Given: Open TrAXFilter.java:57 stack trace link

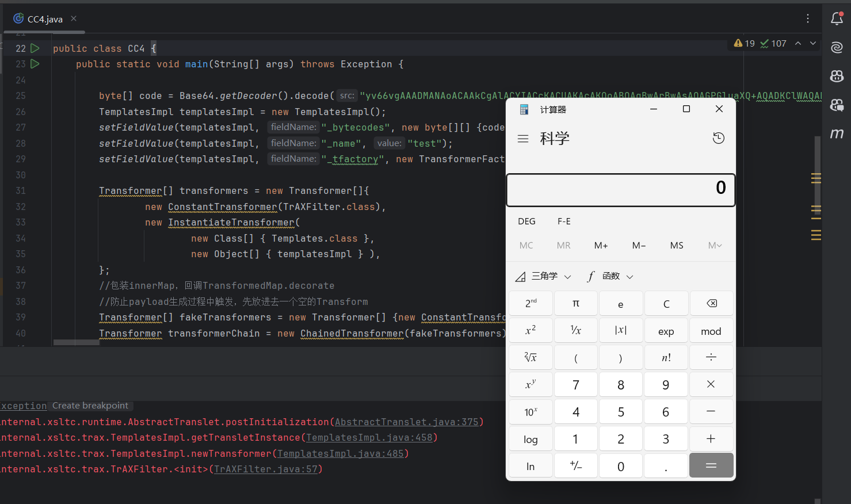Looking at the screenshot, I should [265, 469].
